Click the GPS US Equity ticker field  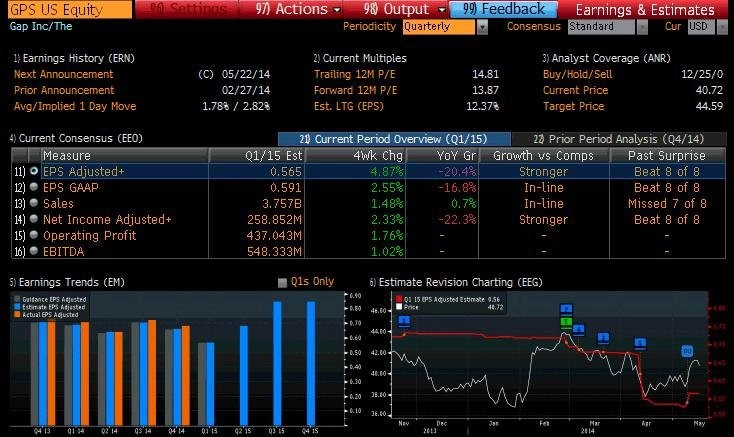pos(70,9)
